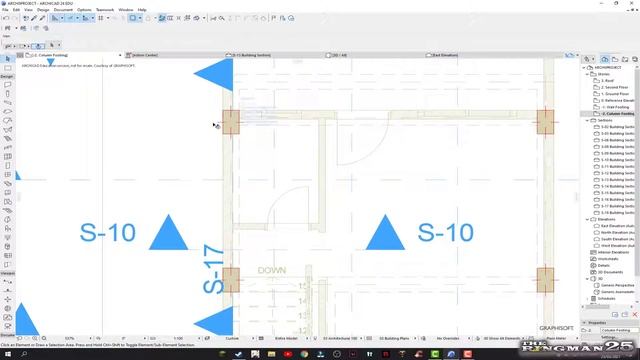Click Pick Up Parameters eyedropper icon
Screen dimensions: 640x360
34,18
